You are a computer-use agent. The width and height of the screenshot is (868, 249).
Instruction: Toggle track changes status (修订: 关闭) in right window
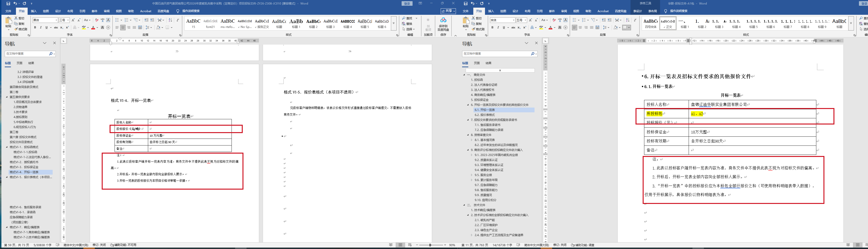coord(560,245)
